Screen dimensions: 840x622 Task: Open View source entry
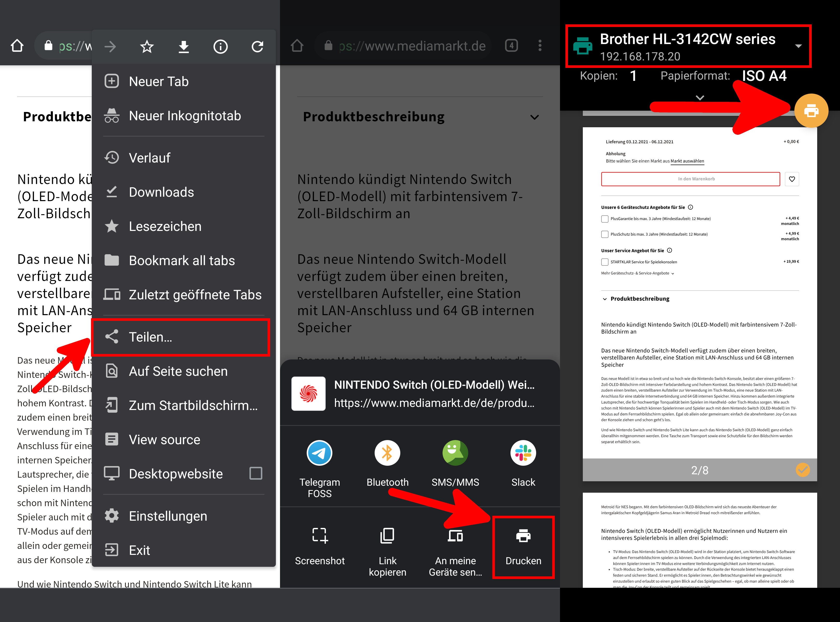(x=184, y=440)
